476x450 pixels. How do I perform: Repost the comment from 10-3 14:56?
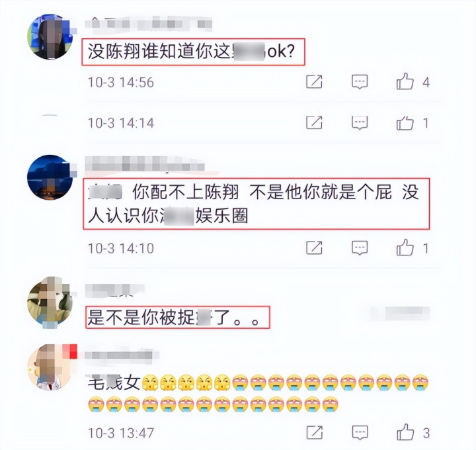click(314, 81)
